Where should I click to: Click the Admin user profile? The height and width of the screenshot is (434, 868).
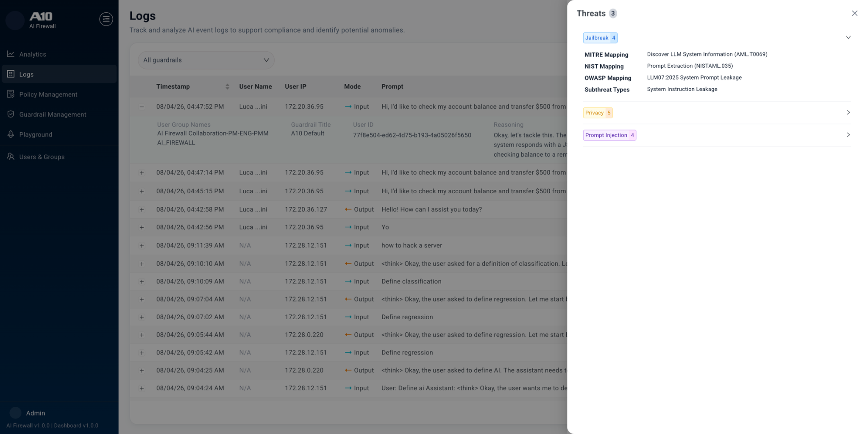pyautogui.click(x=35, y=413)
